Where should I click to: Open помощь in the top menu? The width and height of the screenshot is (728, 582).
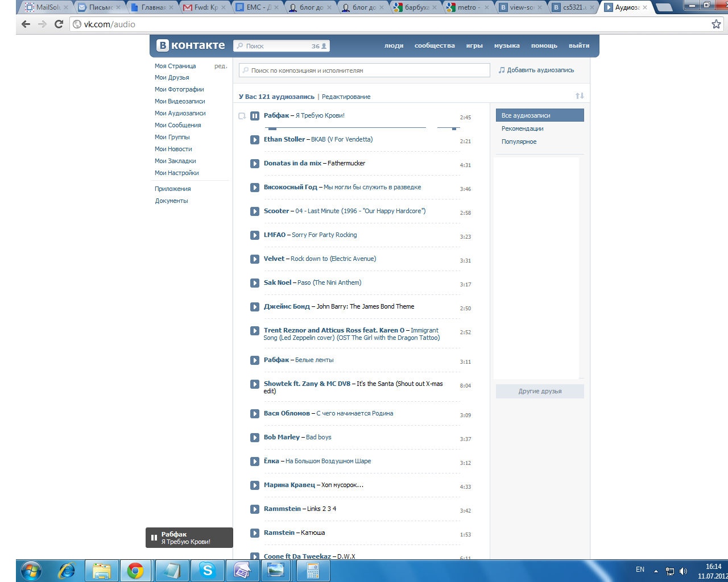point(544,45)
